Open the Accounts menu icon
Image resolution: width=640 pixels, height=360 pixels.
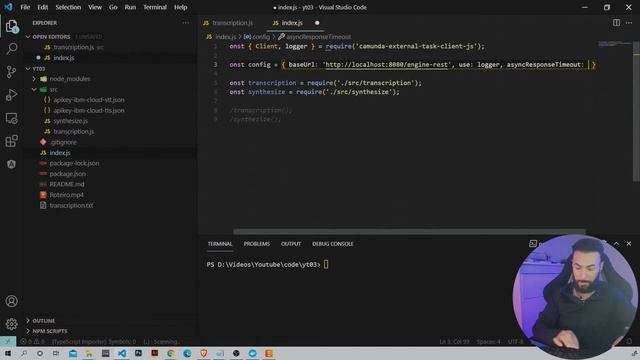click(11, 301)
